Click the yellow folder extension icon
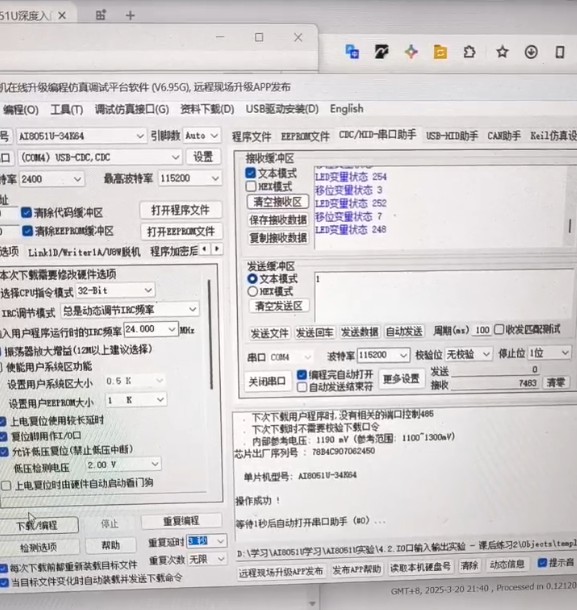 (440, 52)
